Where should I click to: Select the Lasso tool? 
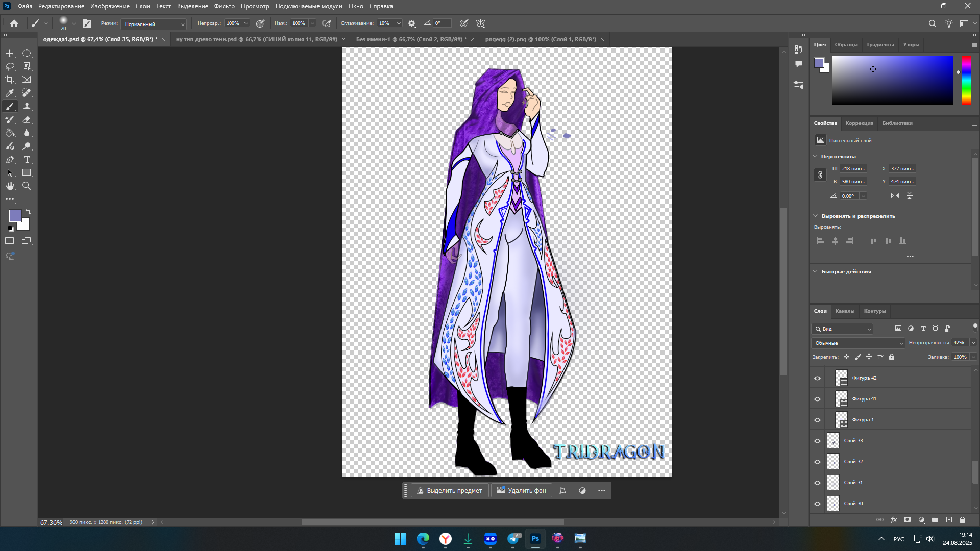10,66
